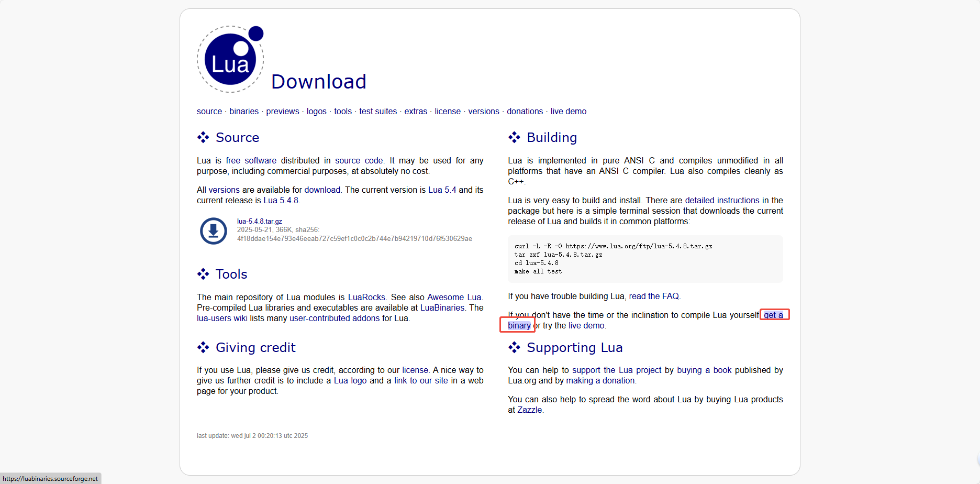Follow the link to our site link
The height and width of the screenshot is (484, 980).
click(421, 380)
